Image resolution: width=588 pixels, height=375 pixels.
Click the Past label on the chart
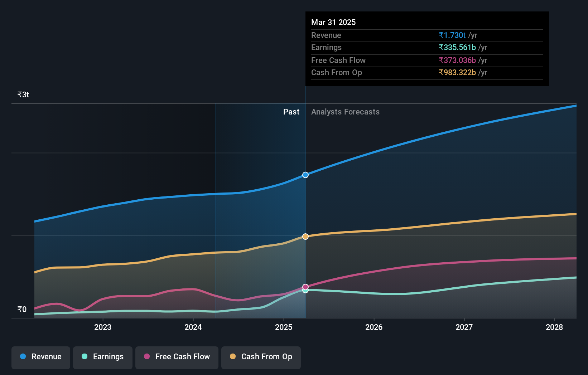(x=291, y=112)
